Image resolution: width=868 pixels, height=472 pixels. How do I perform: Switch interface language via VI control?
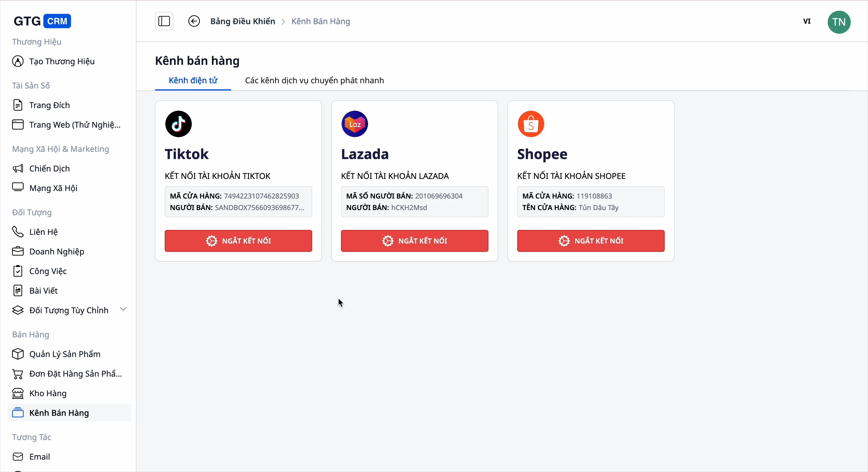point(807,21)
